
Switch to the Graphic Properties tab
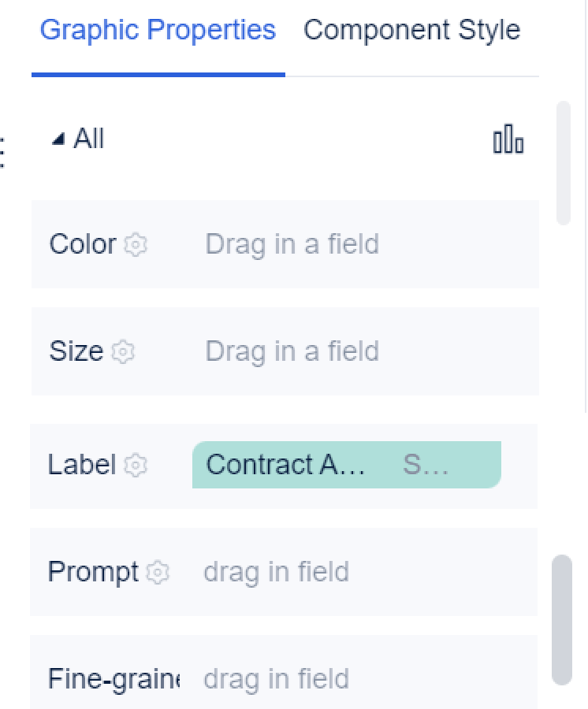[158, 31]
